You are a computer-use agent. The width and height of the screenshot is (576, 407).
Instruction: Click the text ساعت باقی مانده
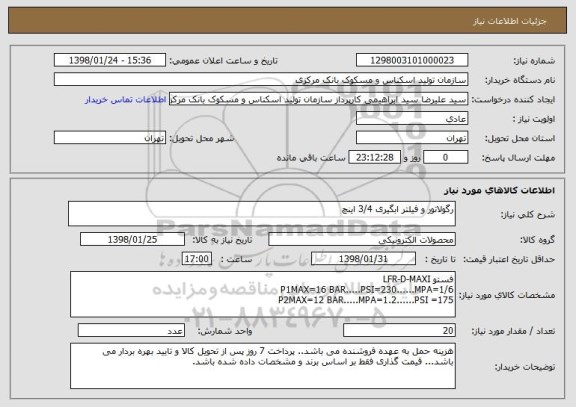[x=311, y=158]
